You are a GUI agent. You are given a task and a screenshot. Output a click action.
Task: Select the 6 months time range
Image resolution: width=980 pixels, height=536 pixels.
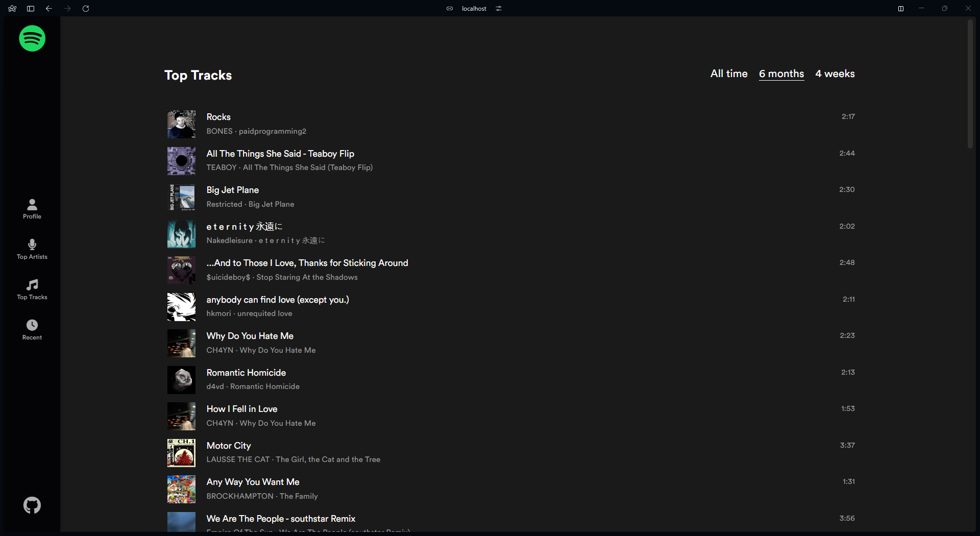coord(781,74)
